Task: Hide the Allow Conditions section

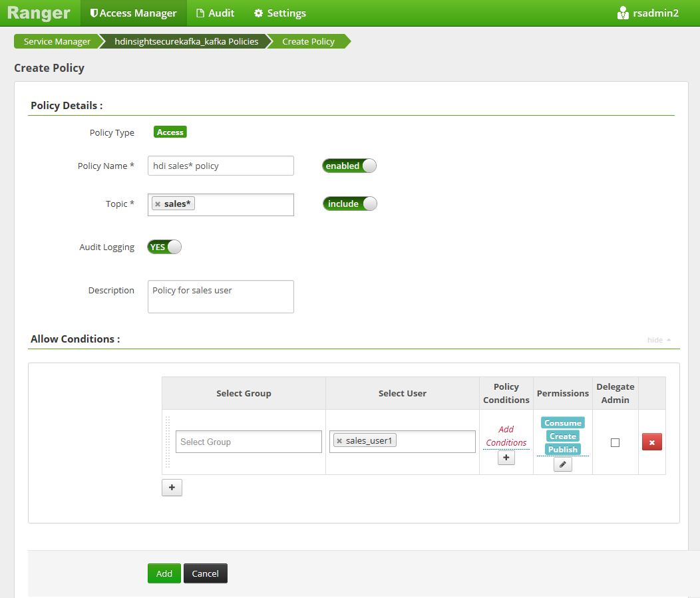Action: pyautogui.click(x=659, y=340)
